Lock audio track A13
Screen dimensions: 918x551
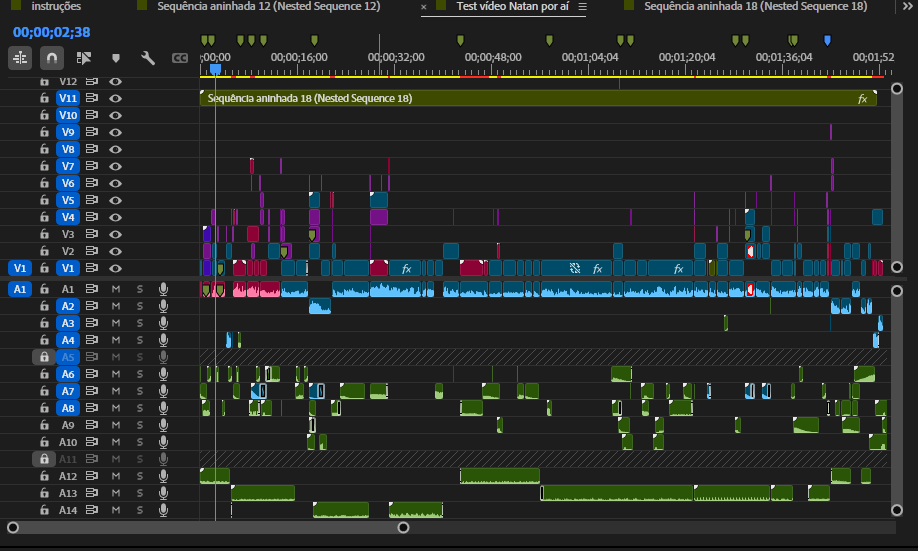tap(44, 492)
